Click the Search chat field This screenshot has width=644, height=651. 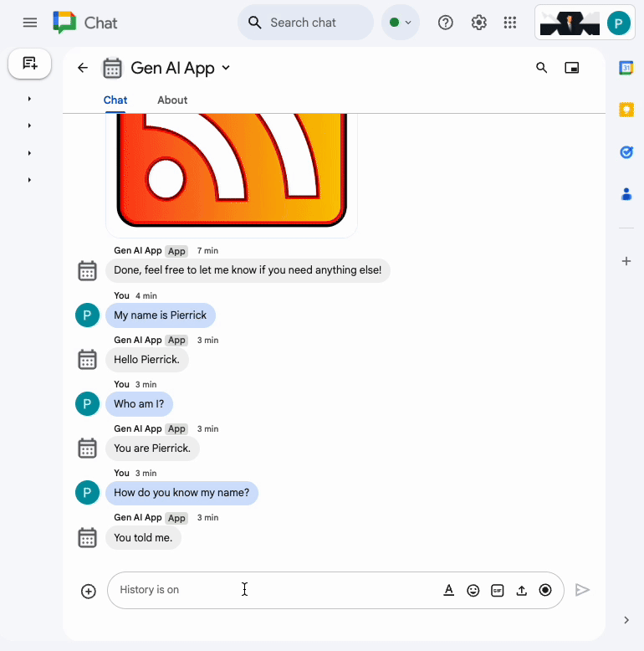pyautogui.click(x=306, y=23)
